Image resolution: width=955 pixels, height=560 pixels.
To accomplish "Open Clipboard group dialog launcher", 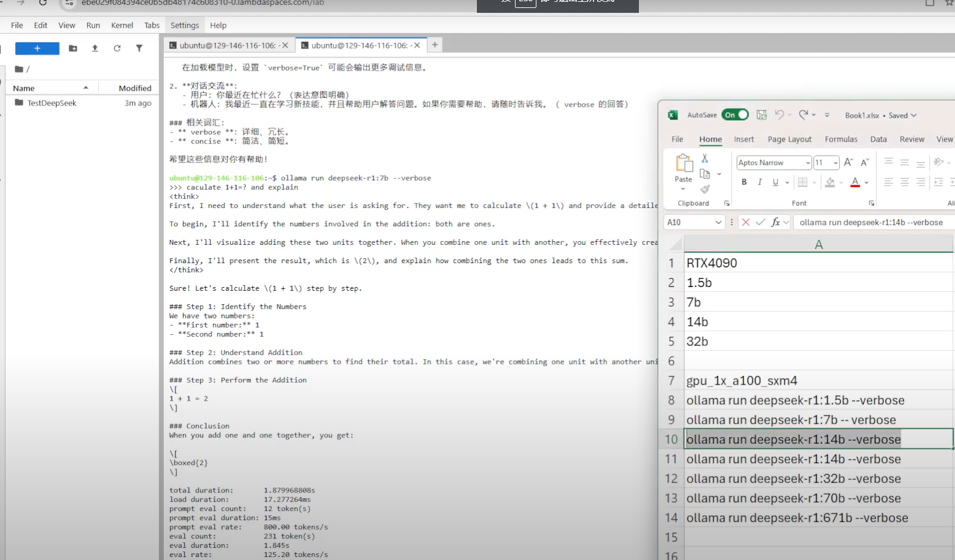I will point(727,203).
